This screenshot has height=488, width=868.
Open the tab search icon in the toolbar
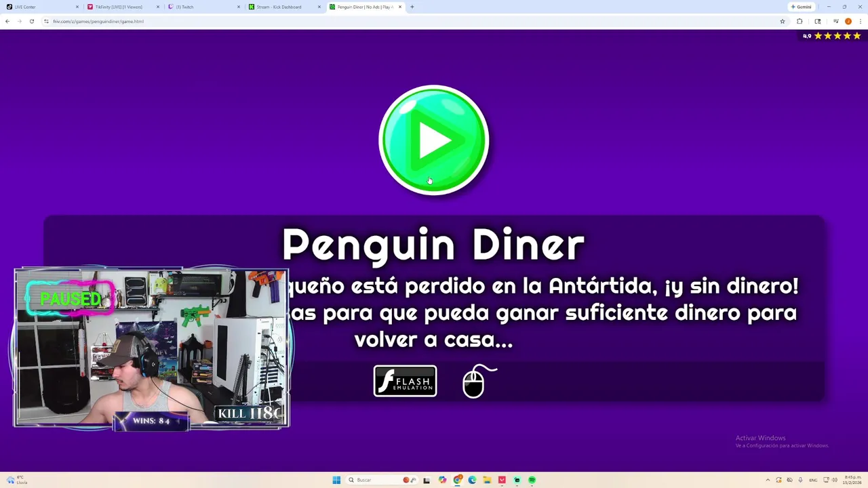[818, 21]
